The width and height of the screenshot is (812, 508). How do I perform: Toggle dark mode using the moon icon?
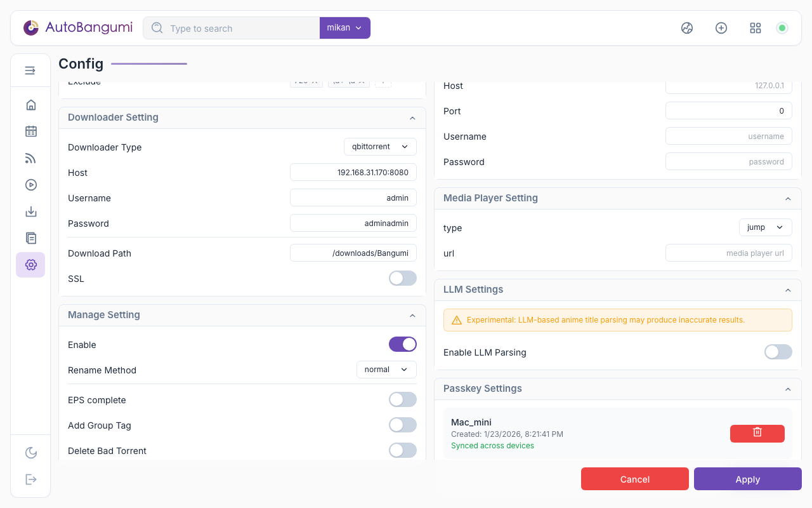tap(30, 453)
